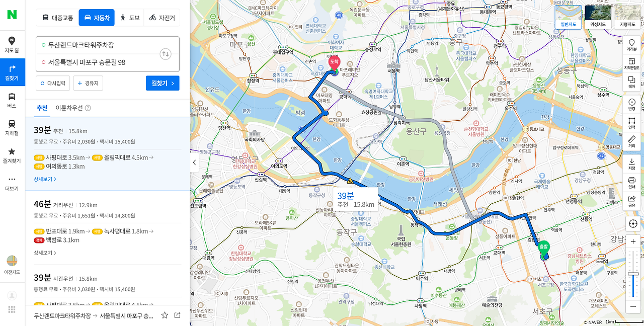Expand 상세보기 for the 46분 route
The width and height of the screenshot is (644, 326).
(45, 253)
